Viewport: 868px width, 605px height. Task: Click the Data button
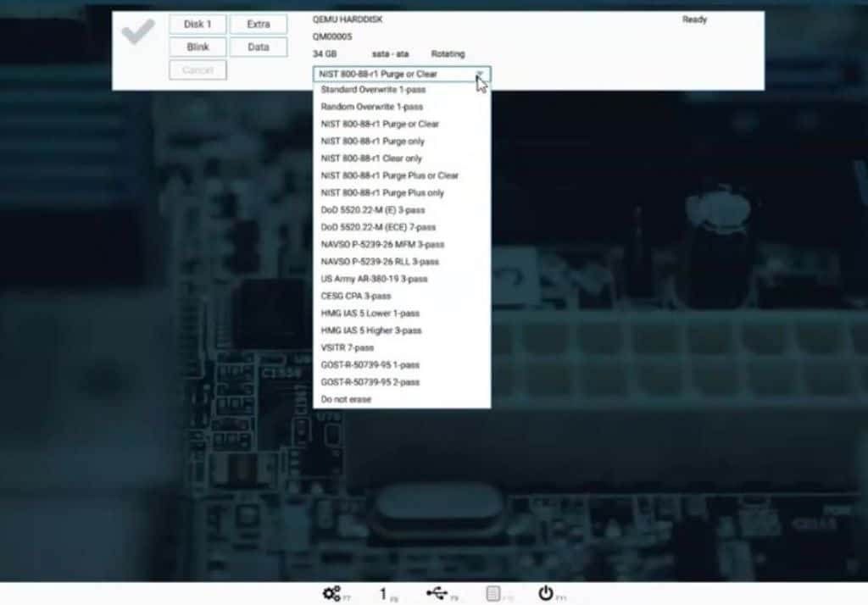[259, 47]
